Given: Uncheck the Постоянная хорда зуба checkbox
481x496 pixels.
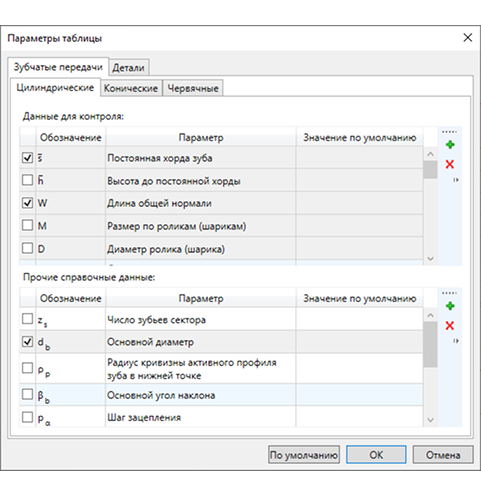Looking at the screenshot, I should [x=27, y=158].
